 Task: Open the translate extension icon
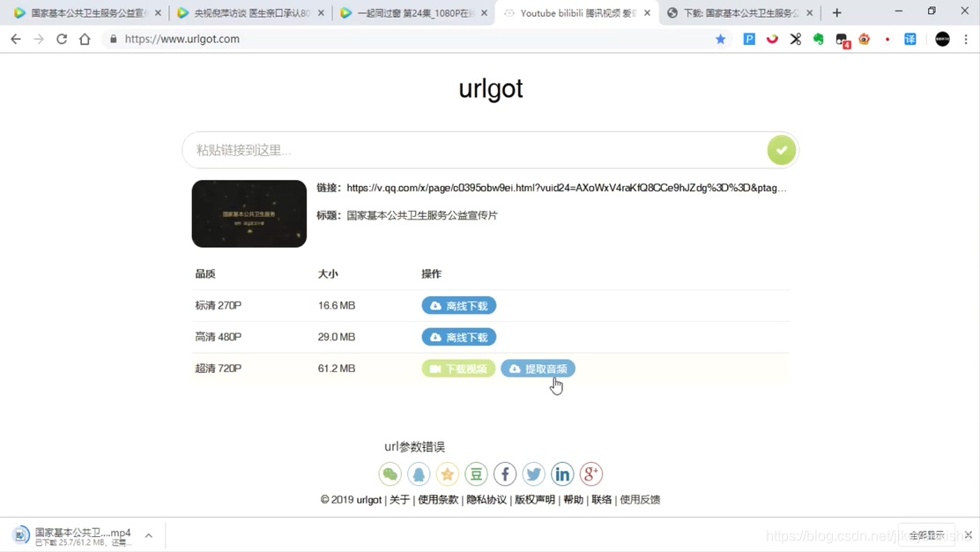click(910, 39)
